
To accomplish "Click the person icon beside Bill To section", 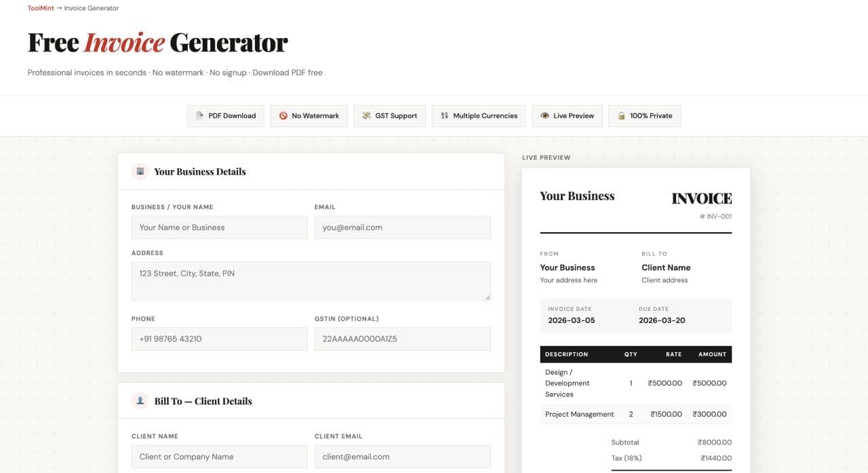I will pos(140,400).
